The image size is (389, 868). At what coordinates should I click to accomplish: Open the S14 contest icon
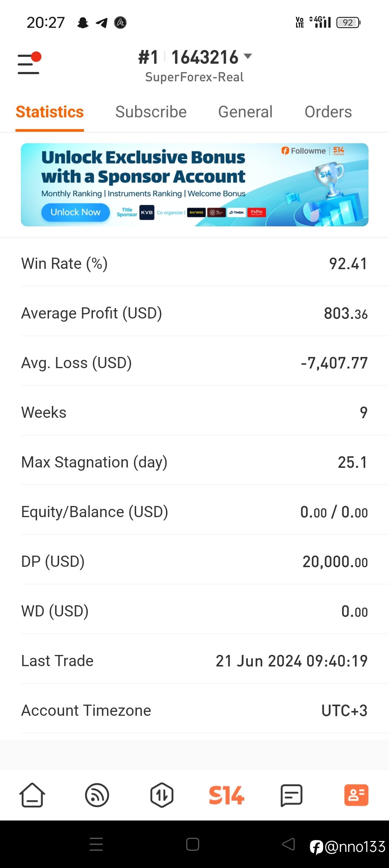[x=227, y=795]
